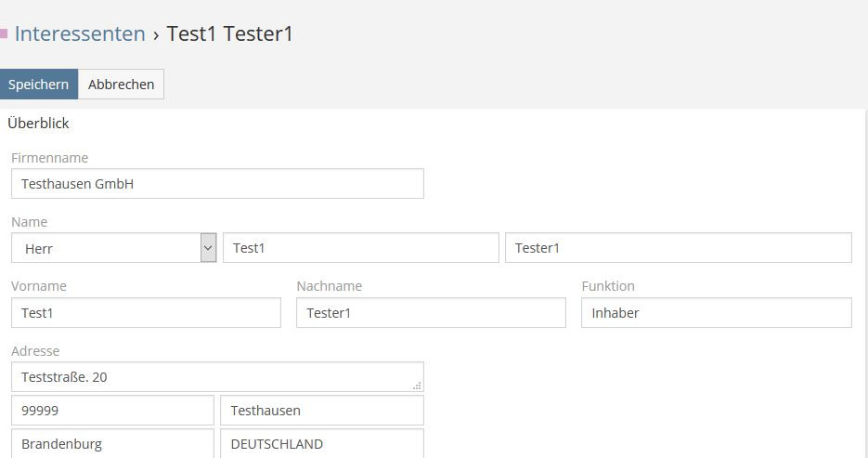Click the Funktion field containing Inhaber
Screen dimensions: 868x458
click(716, 313)
